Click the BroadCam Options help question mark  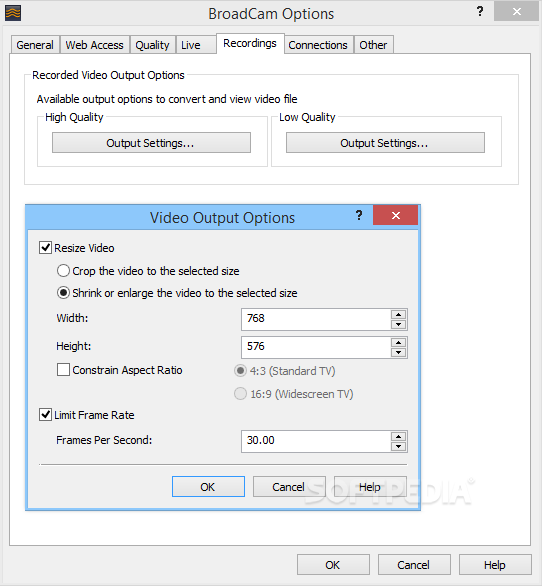tap(480, 12)
